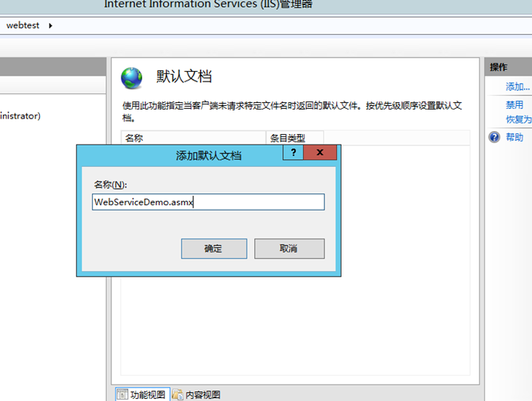
Task: Open the 帮助 link in the 操作 pane
Action: tap(514, 137)
